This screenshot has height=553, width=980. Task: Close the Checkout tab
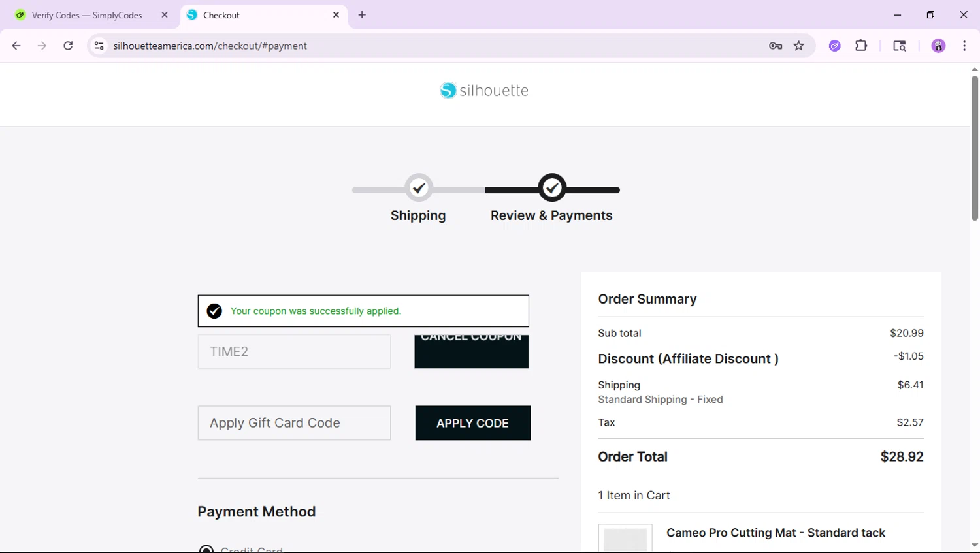[336, 15]
